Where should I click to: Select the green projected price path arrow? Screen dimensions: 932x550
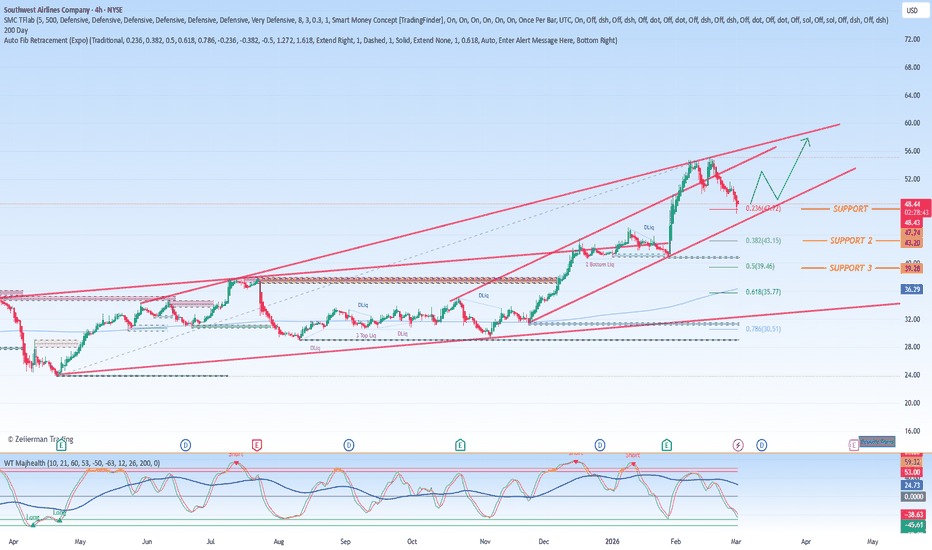coord(779,172)
